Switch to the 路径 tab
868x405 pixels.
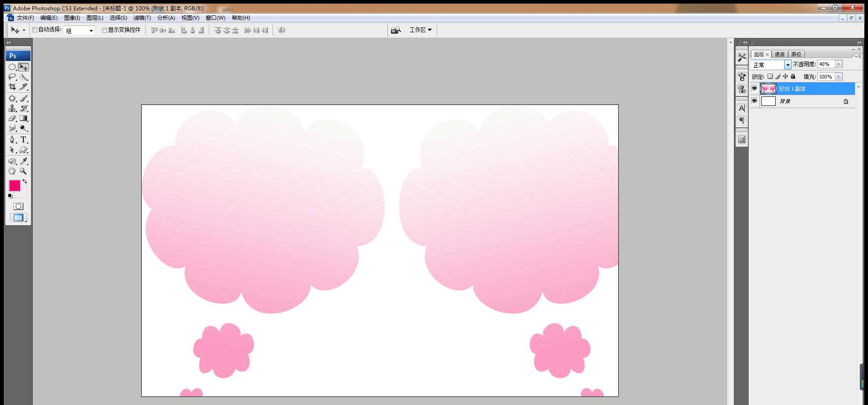[x=796, y=54]
